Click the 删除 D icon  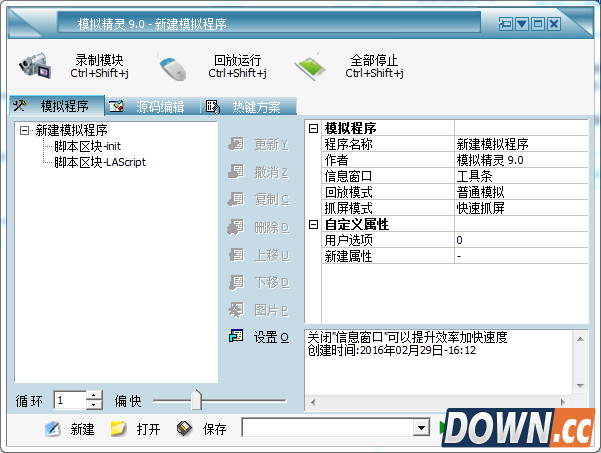coord(236,227)
